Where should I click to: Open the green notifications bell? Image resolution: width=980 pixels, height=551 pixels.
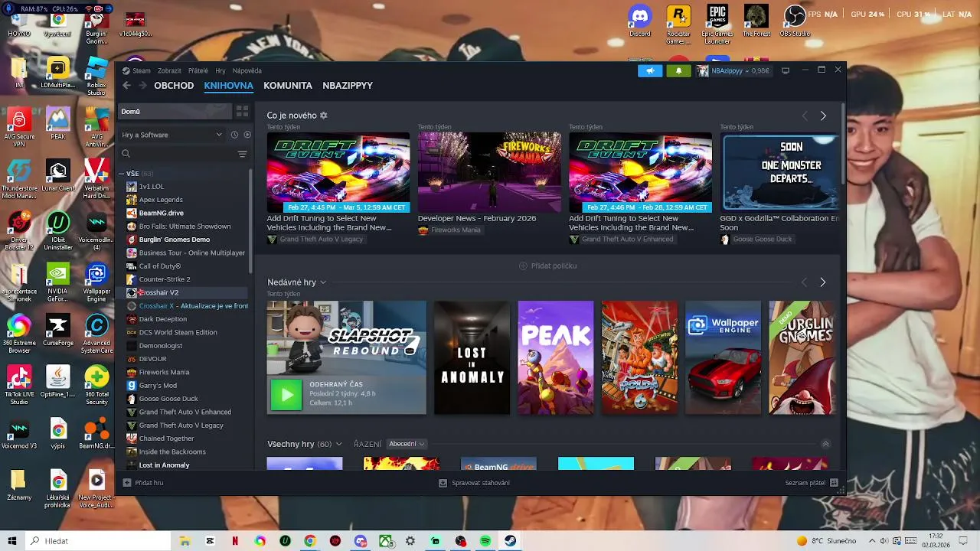tap(678, 70)
